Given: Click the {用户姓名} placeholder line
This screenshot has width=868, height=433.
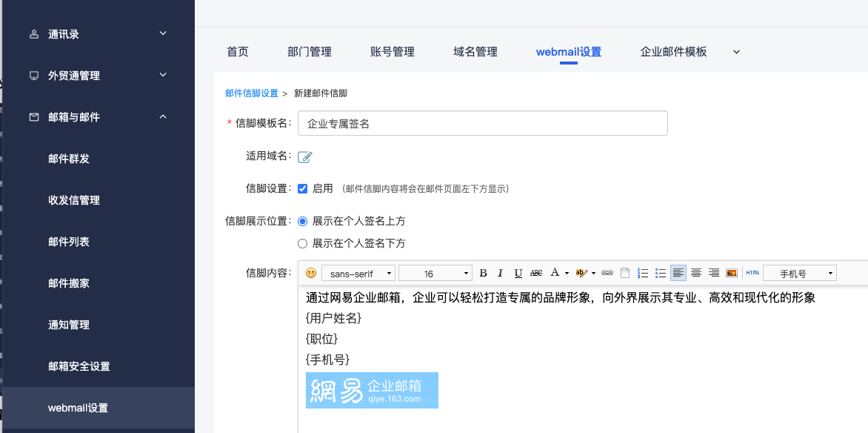Looking at the screenshot, I should [x=334, y=318].
